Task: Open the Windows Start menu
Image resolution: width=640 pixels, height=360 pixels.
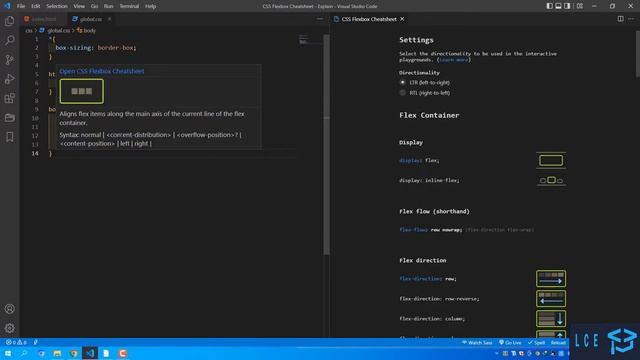Action: tap(8, 353)
